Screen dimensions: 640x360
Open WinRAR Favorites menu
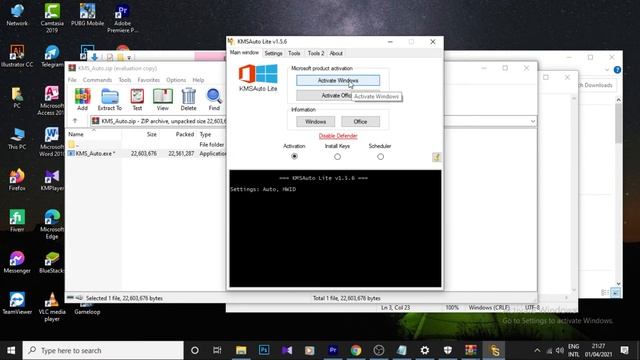point(149,80)
